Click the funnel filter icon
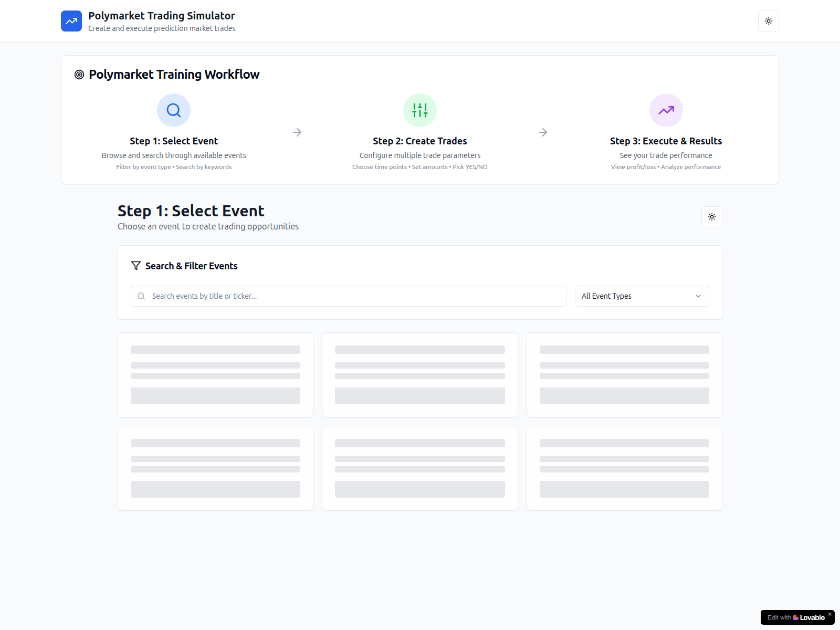840x630 pixels. [x=136, y=266]
